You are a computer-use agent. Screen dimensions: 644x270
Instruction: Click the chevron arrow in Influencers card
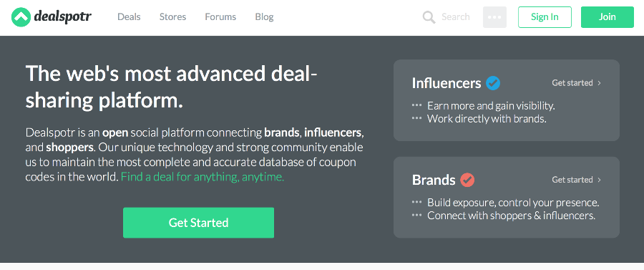pyautogui.click(x=599, y=83)
